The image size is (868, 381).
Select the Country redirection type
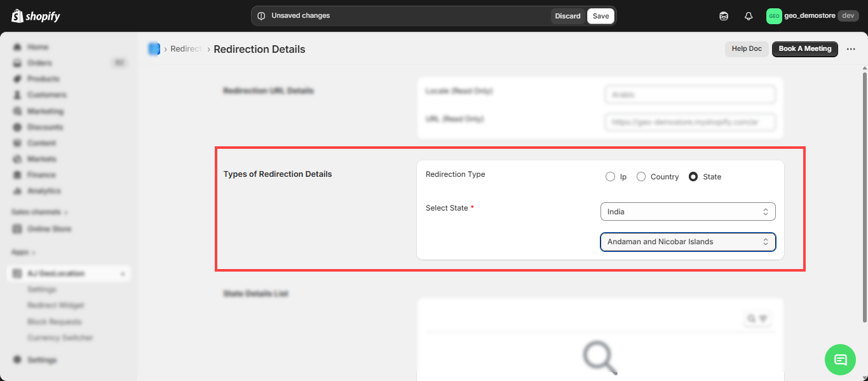click(641, 177)
